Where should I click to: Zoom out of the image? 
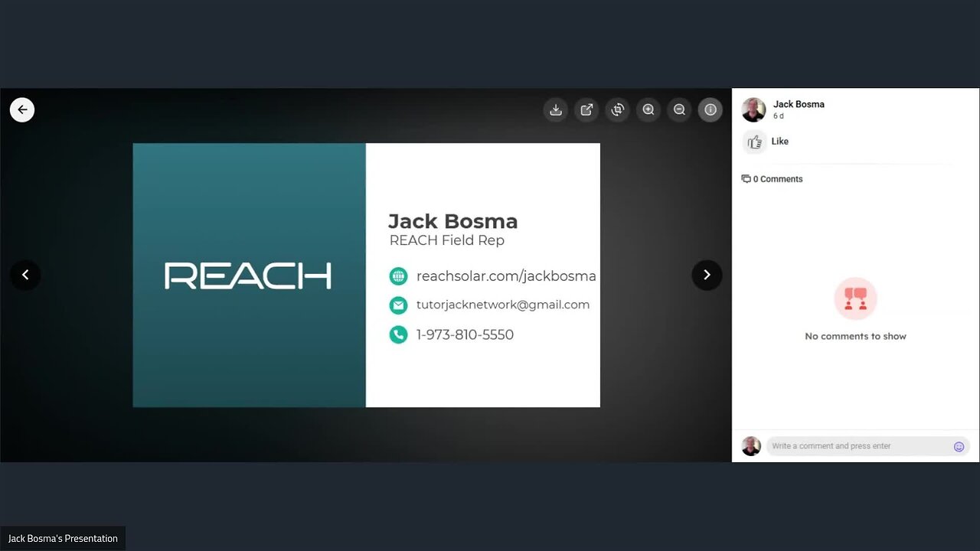tap(679, 109)
